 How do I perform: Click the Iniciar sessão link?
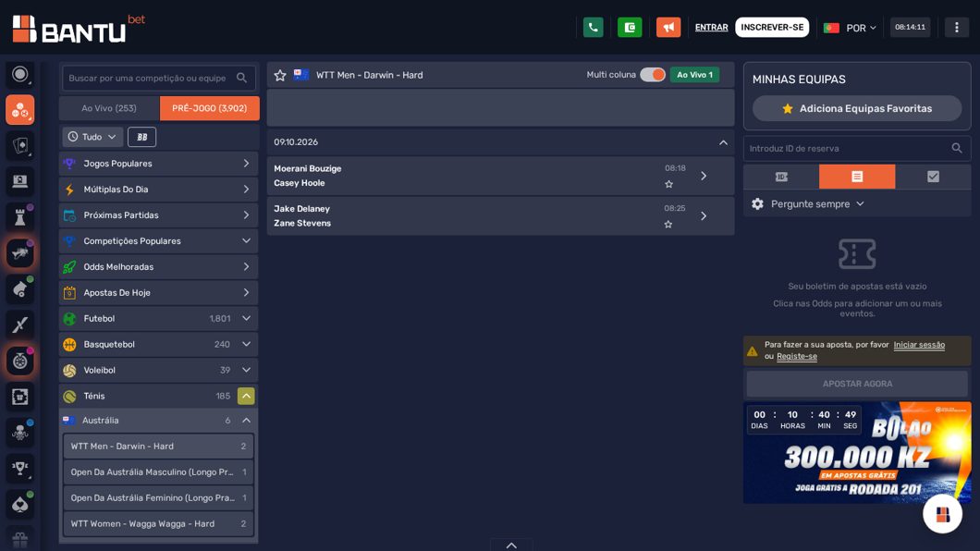coord(919,345)
